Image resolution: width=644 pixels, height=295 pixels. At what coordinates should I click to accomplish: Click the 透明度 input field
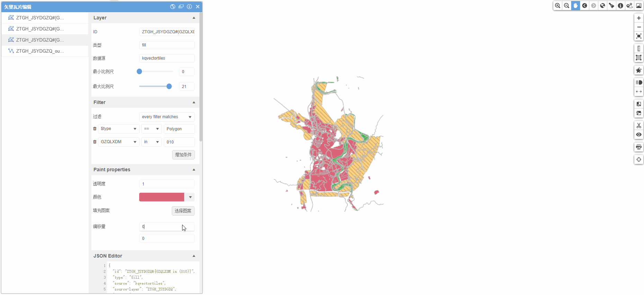[x=167, y=184]
